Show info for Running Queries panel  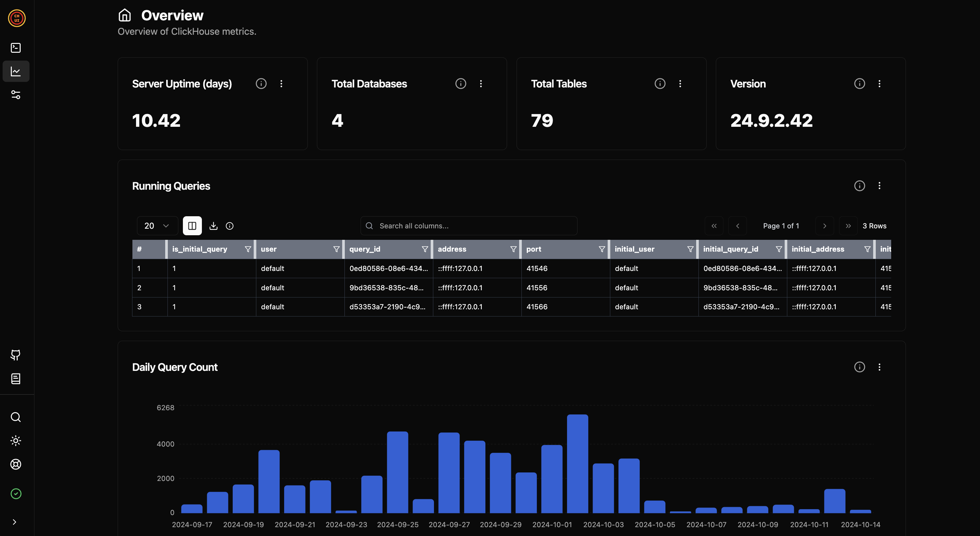(860, 186)
